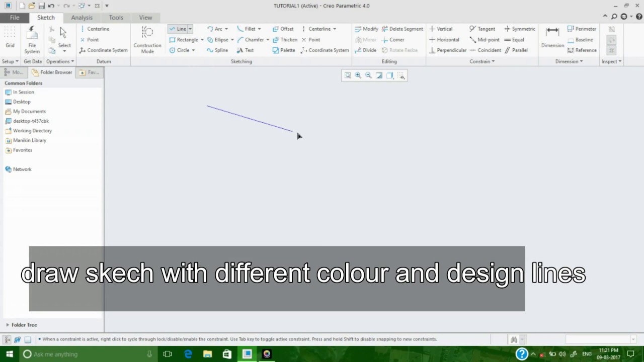
Task: Select the Chamfer tool
Action: 250,40
